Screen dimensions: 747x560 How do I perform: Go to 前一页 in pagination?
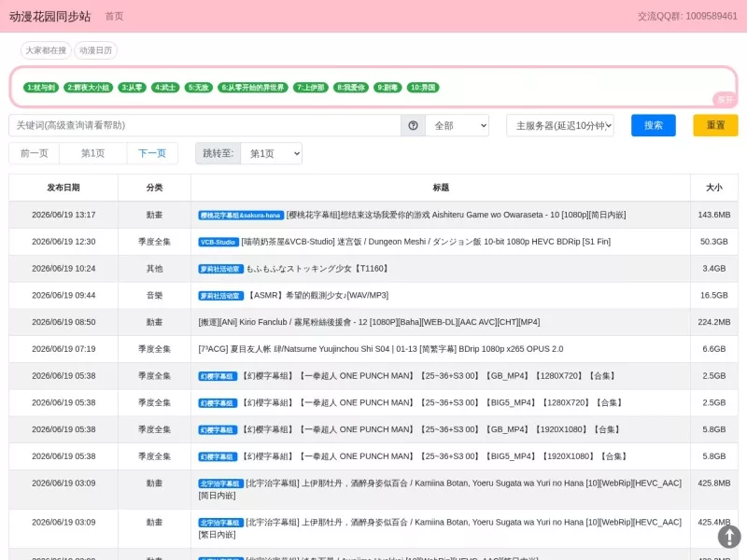34,153
